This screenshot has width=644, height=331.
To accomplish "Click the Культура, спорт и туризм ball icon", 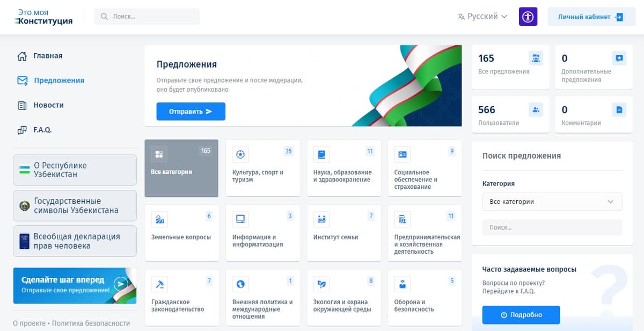I will point(240,155).
